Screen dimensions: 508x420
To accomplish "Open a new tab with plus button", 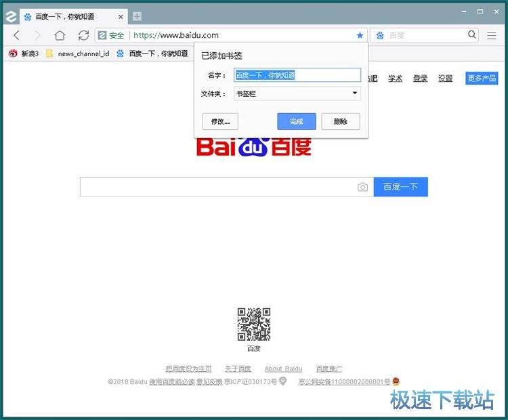I will point(137,16).
